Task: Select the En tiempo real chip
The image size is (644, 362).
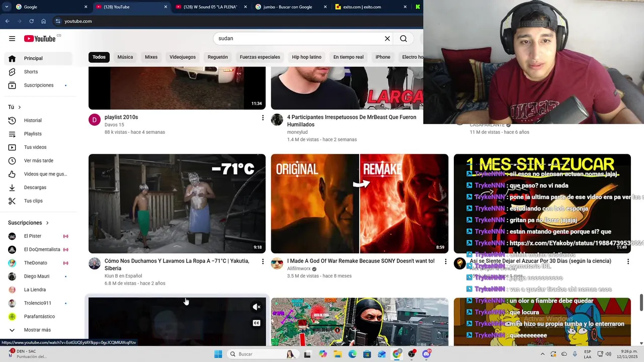Action: coord(348,57)
